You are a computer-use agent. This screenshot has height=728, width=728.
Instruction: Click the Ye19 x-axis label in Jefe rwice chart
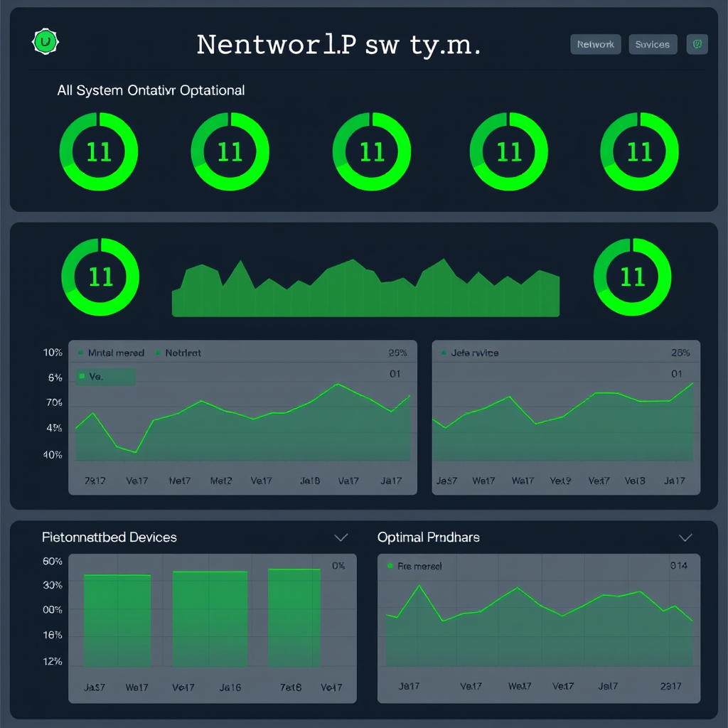click(560, 481)
